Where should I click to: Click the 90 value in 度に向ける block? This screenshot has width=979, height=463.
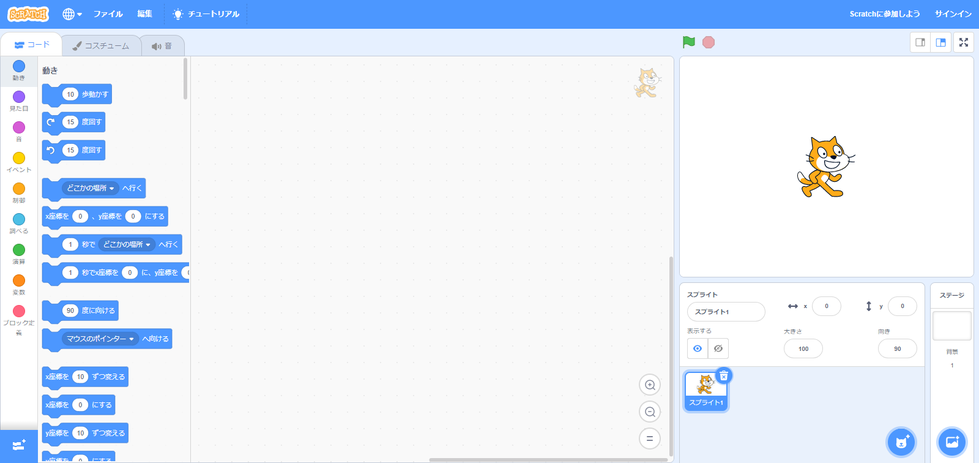tap(70, 311)
